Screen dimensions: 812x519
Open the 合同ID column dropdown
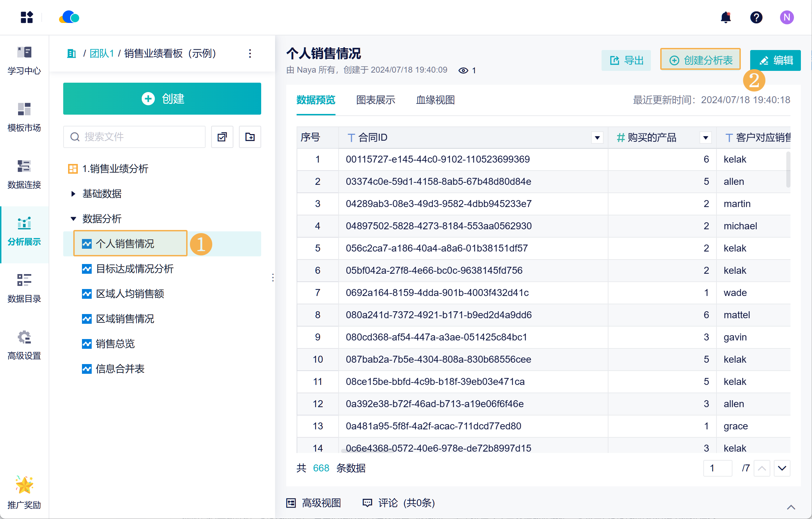coord(597,138)
